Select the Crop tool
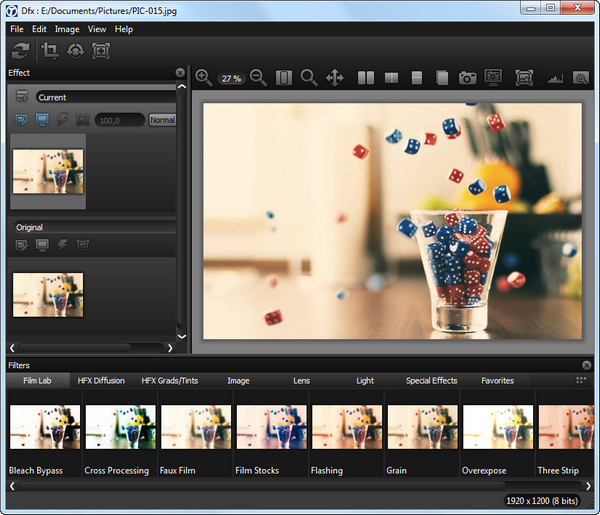This screenshot has height=515, width=600. click(48, 51)
